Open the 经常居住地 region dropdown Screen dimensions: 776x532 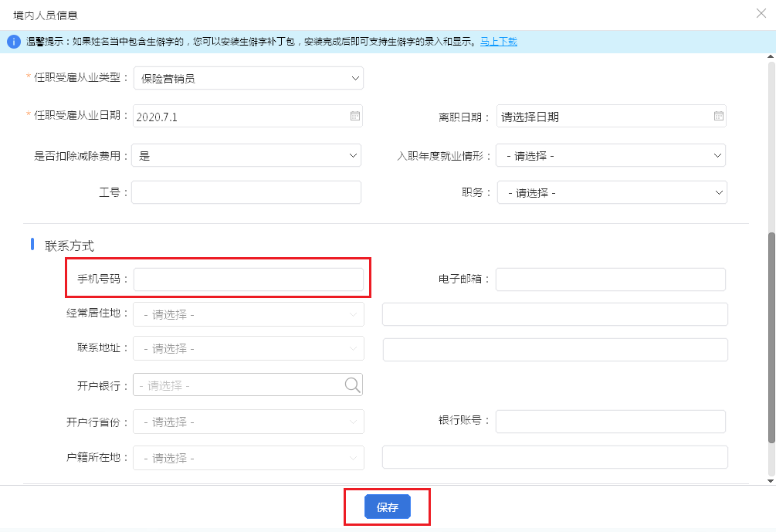(249, 314)
